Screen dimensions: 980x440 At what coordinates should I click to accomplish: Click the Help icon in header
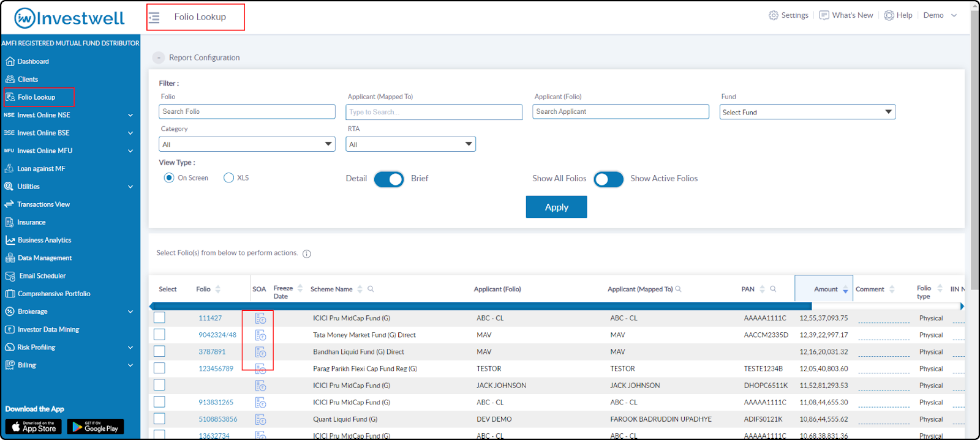pyautogui.click(x=889, y=15)
